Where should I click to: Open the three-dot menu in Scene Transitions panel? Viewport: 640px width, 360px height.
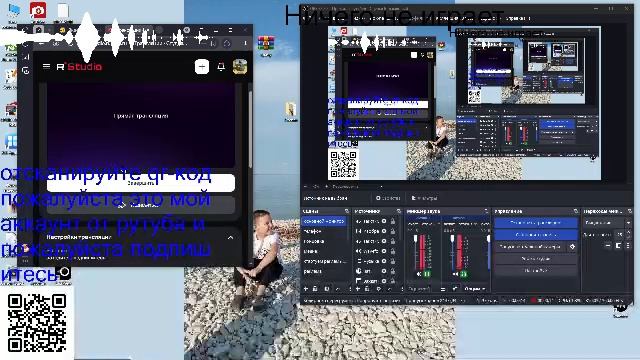point(628,245)
